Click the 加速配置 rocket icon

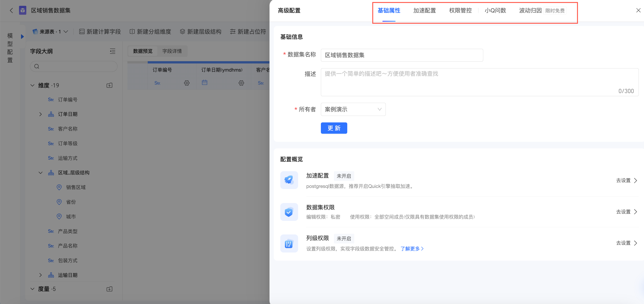(x=289, y=180)
